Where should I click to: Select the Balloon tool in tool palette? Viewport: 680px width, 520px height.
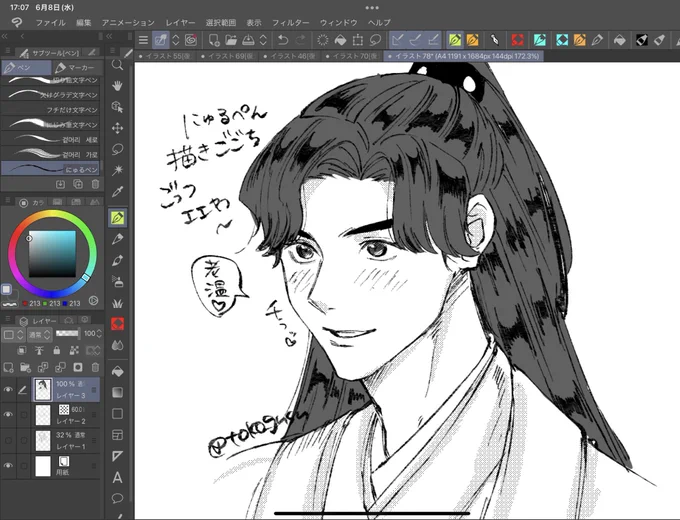click(117, 498)
